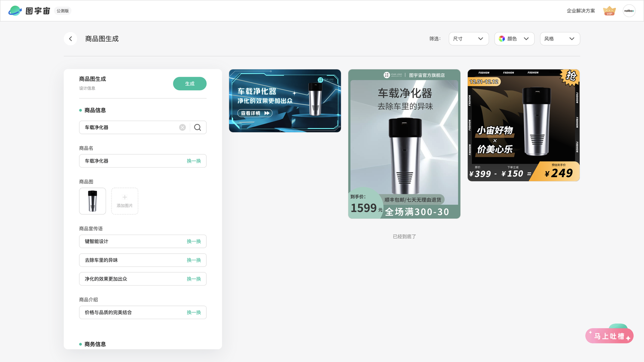
Task: Click 换一换 next to 净化的效果更加出众
Action: click(194, 279)
